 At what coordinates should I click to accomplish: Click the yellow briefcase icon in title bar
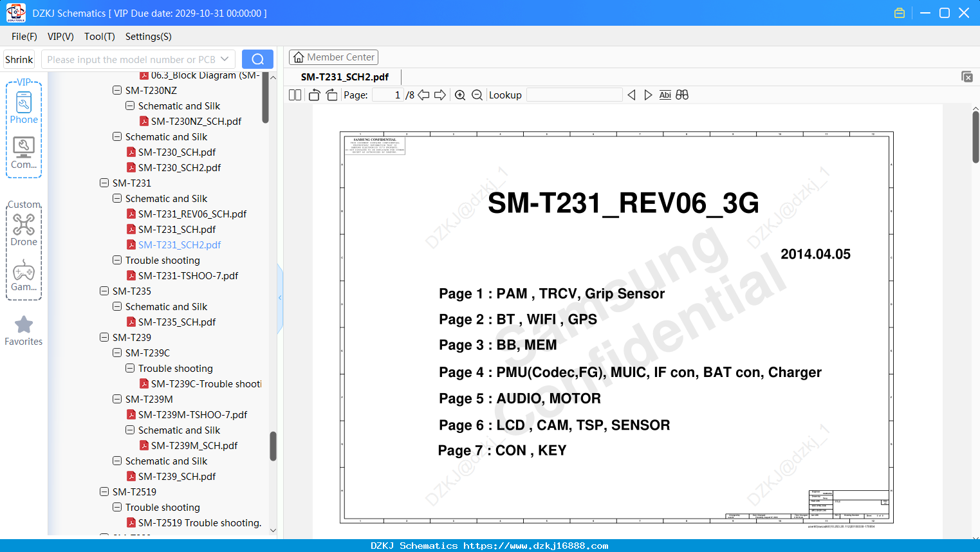900,13
